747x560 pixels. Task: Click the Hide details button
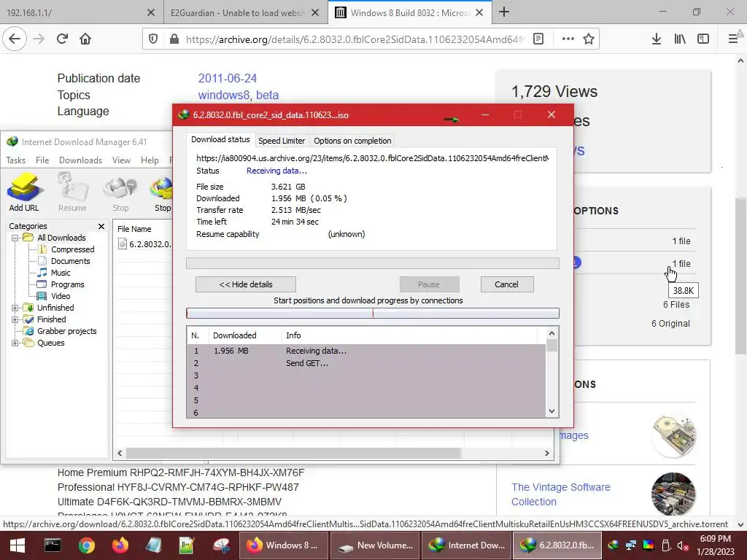tap(246, 284)
